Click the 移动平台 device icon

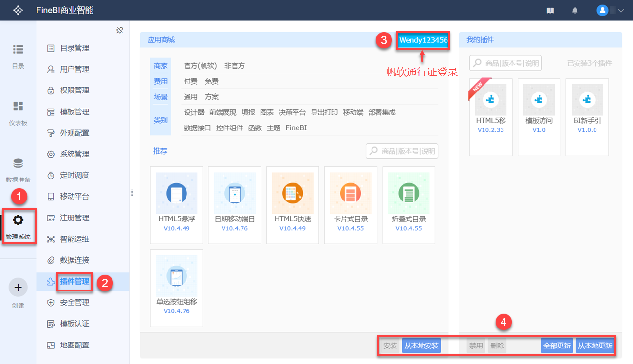tap(51, 197)
